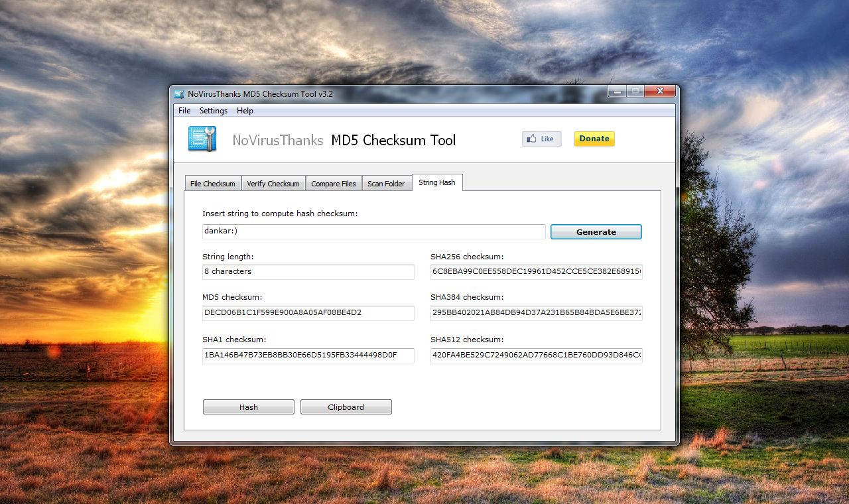Click the SHA256 checksum output field

pyautogui.click(x=537, y=272)
